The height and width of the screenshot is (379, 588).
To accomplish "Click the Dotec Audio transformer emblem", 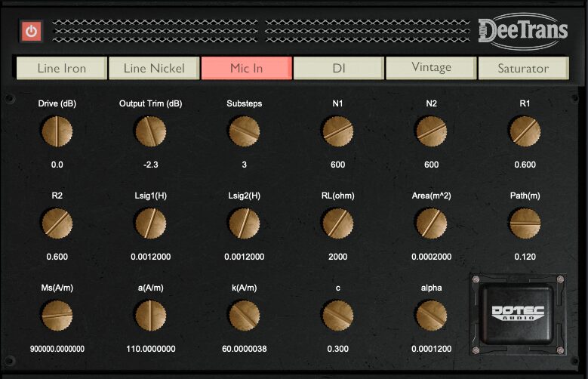I will [x=518, y=313].
